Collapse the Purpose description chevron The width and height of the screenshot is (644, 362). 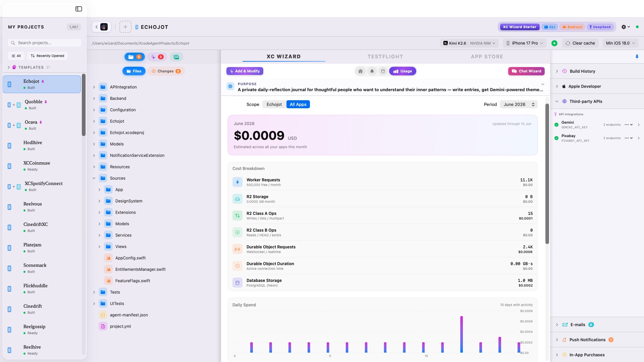543,84
